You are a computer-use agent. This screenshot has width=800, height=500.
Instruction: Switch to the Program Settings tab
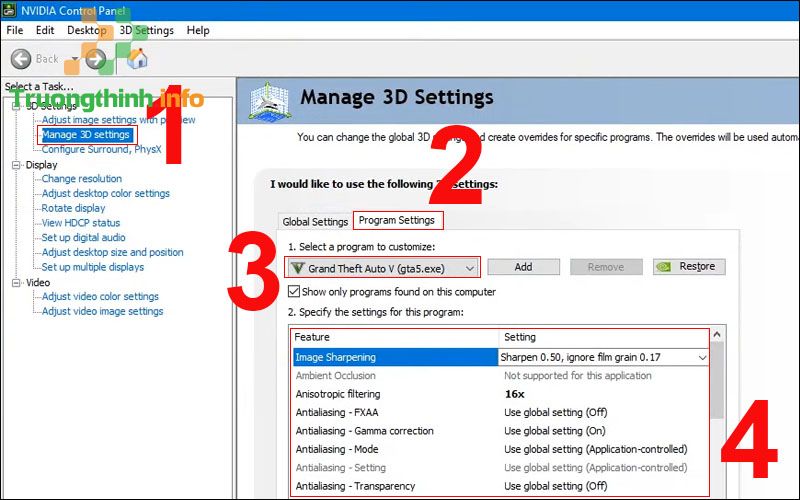tap(397, 220)
